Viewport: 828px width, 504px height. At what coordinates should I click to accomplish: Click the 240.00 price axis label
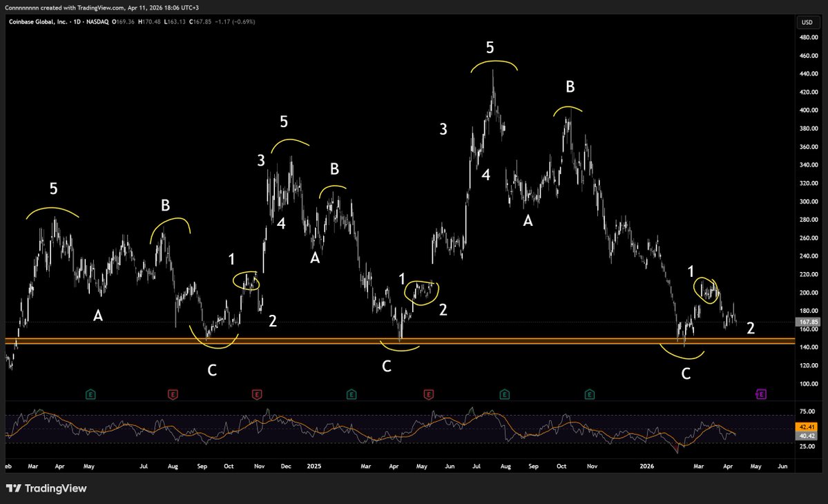809,256
